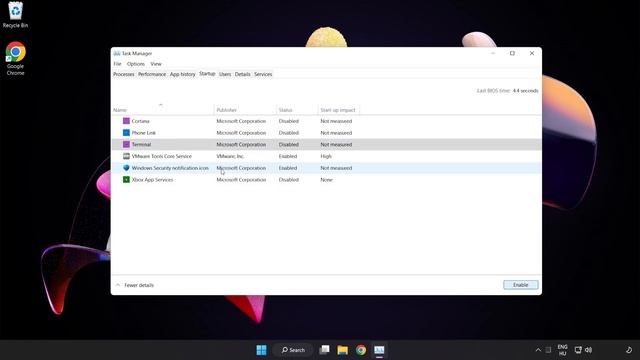Sort by the Start-up impact column header
The width and height of the screenshot is (640, 360).
tap(338, 110)
